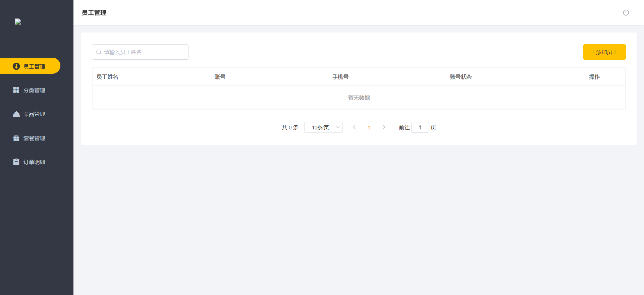Click the 订单明细 clipboard icon
The image size is (644, 295).
tap(16, 162)
